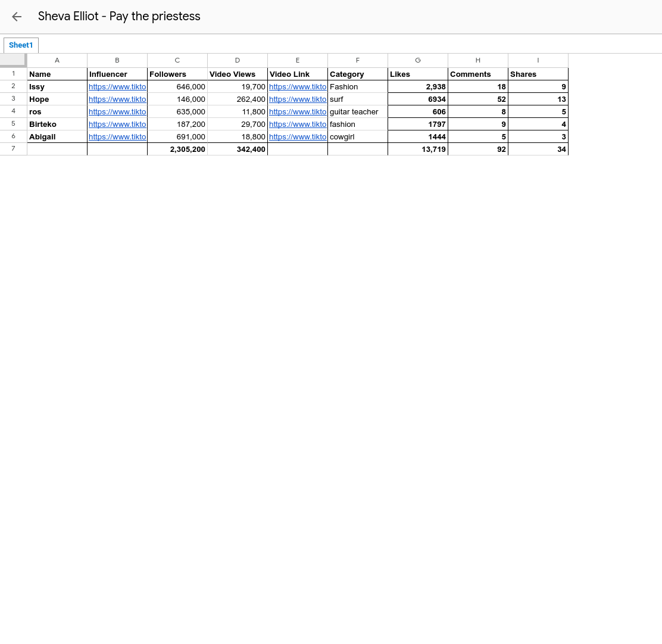Click the 'Influencer' header cell
The image size is (662, 644).
117,74
